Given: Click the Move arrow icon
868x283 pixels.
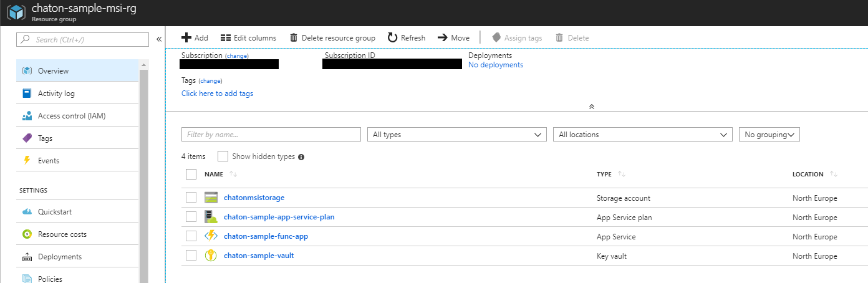Looking at the screenshot, I should pyautogui.click(x=442, y=38).
